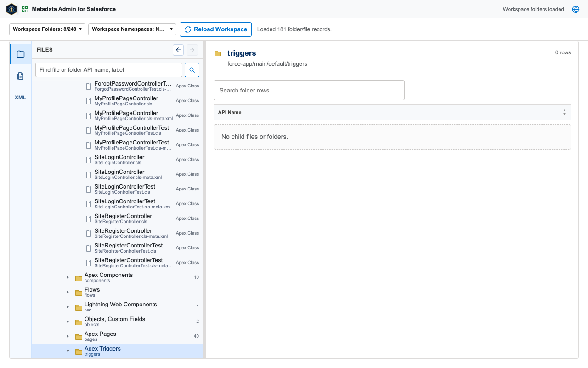The width and height of the screenshot is (588, 368).
Task: Click the search magnifier button in Files
Action: coord(192,70)
